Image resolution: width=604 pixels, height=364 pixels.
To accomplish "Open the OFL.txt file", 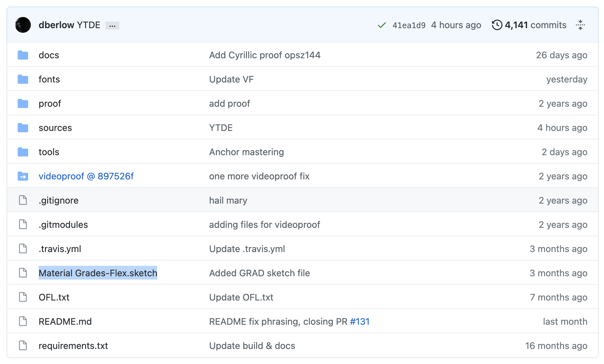I will 54,297.
